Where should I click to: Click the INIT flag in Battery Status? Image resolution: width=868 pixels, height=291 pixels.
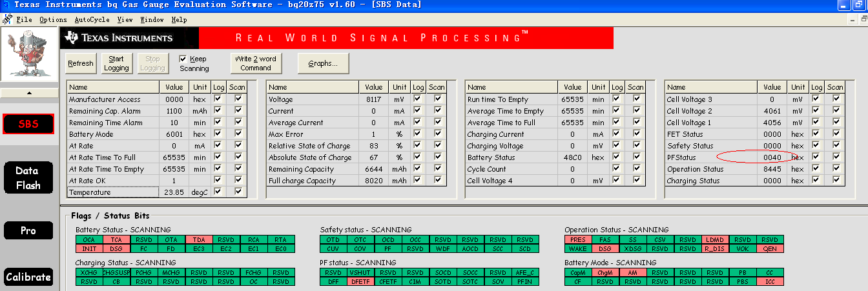[x=89, y=248]
